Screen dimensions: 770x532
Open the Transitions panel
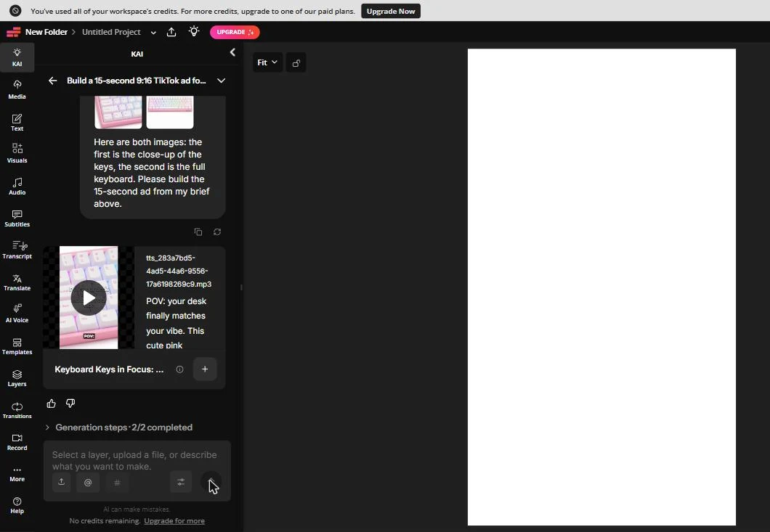tap(17, 409)
